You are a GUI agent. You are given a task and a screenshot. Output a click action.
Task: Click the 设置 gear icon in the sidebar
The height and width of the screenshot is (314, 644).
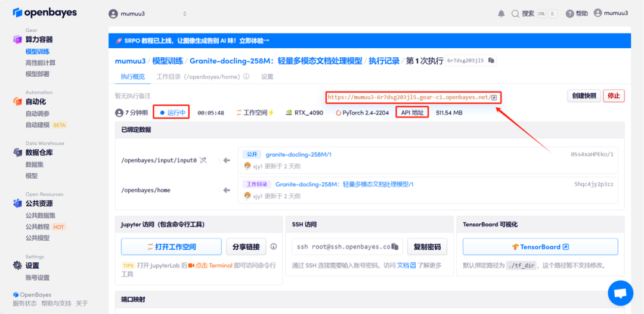pos(17,265)
